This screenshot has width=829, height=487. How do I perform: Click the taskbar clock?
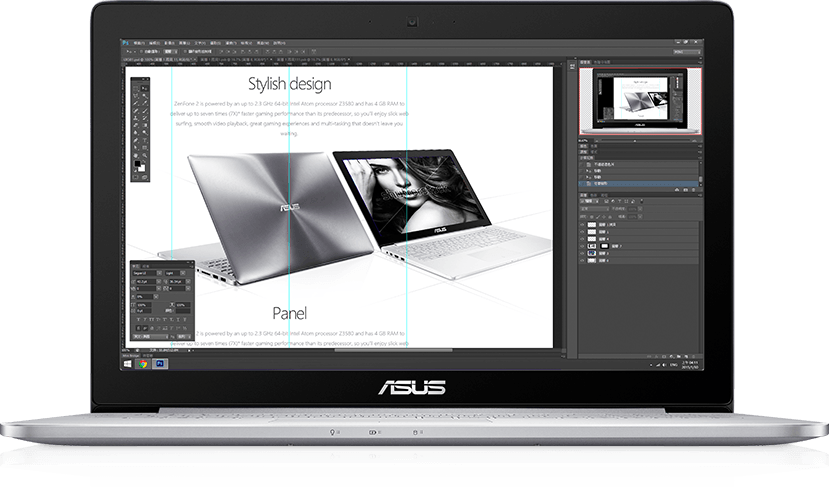[x=690, y=364]
